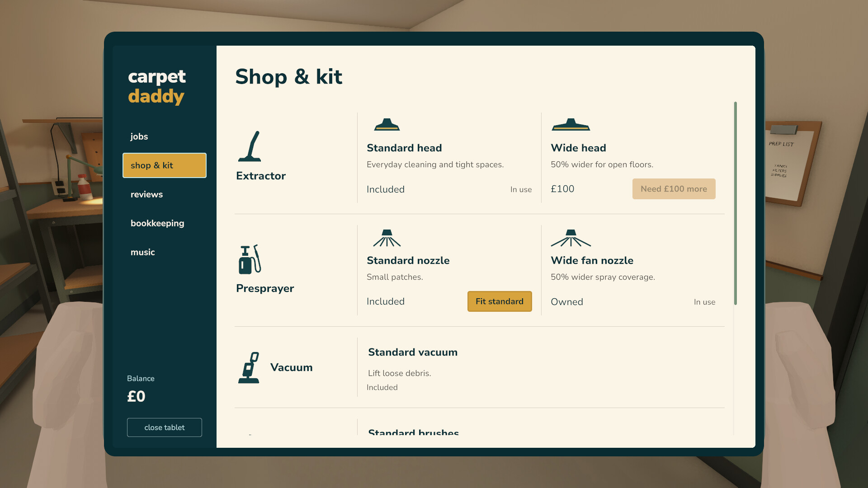
Task: Click the Owned status label
Action: (x=567, y=302)
